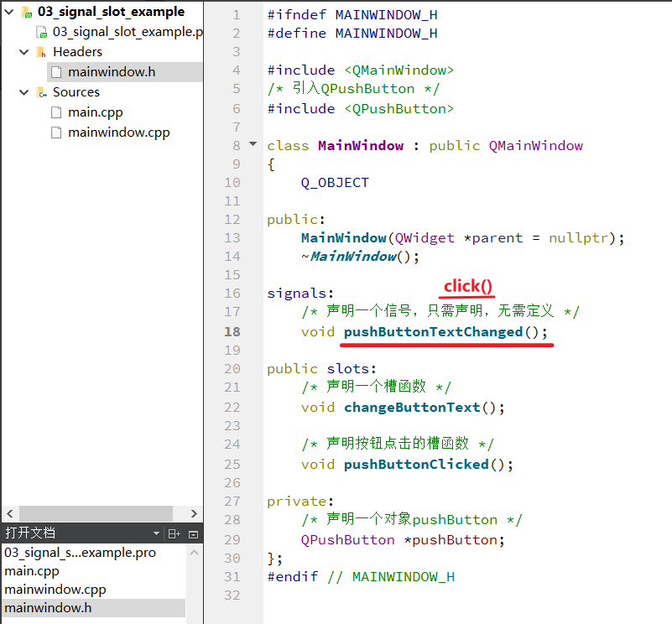Click line number 8 in the gutter
Image resolution: width=672 pixels, height=624 pixels.
coord(236,146)
